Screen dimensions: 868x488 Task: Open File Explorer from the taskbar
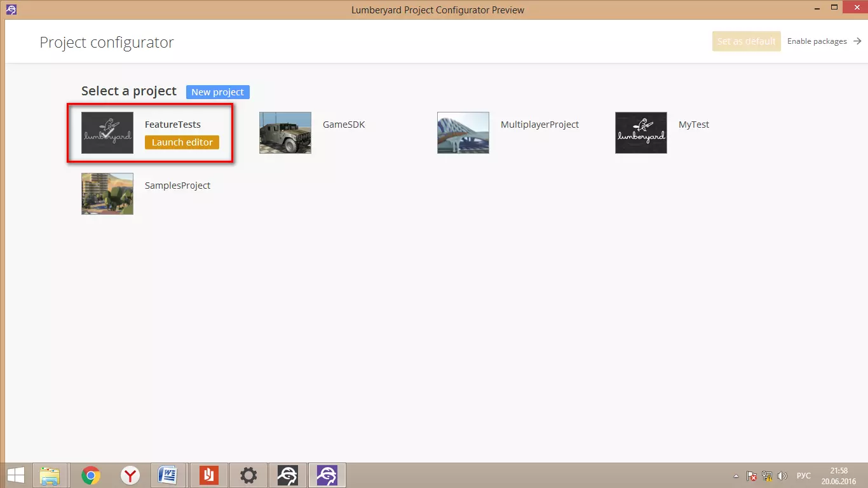point(50,475)
